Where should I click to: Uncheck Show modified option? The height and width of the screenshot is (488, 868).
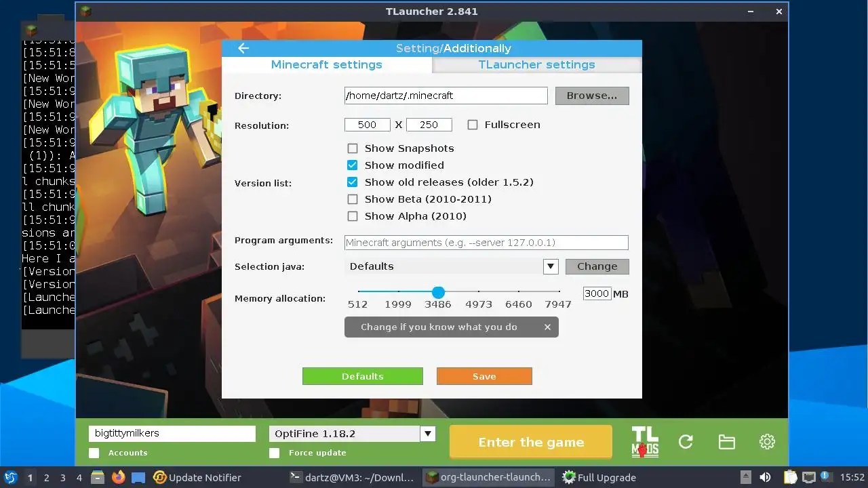pos(353,165)
